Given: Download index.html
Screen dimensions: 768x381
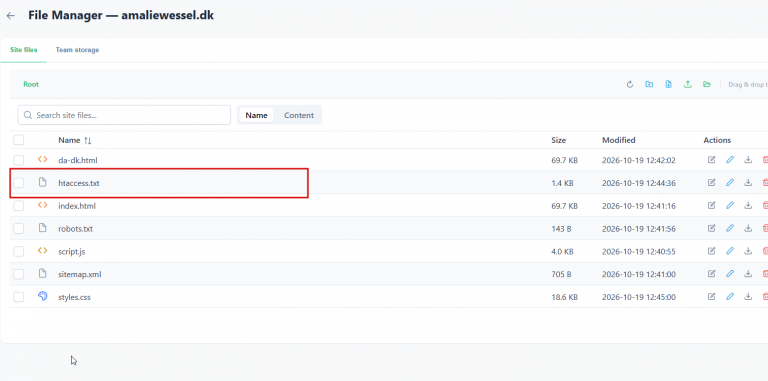Looking at the screenshot, I should [x=748, y=206].
